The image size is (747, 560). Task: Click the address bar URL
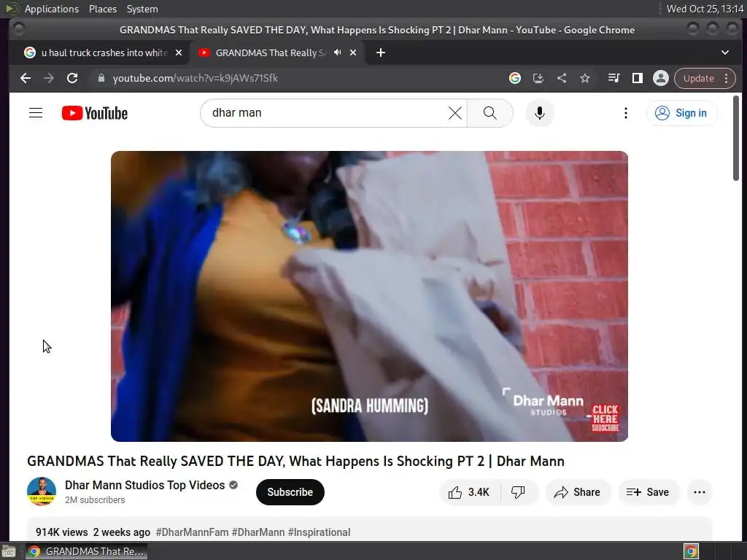(x=196, y=78)
